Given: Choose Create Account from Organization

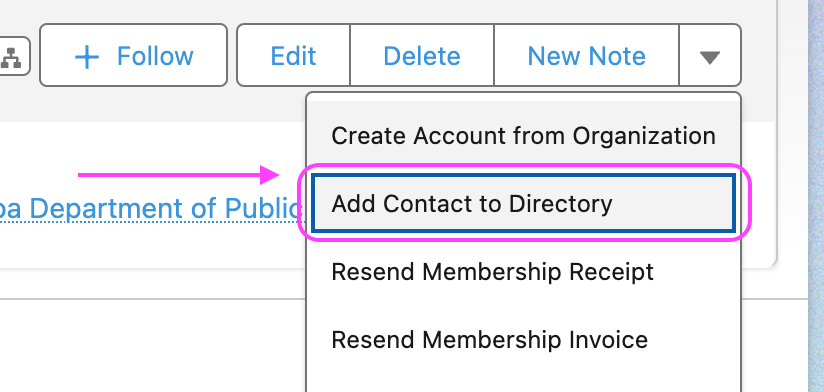Looking at the screenshot, I should (x=523, y=136).
